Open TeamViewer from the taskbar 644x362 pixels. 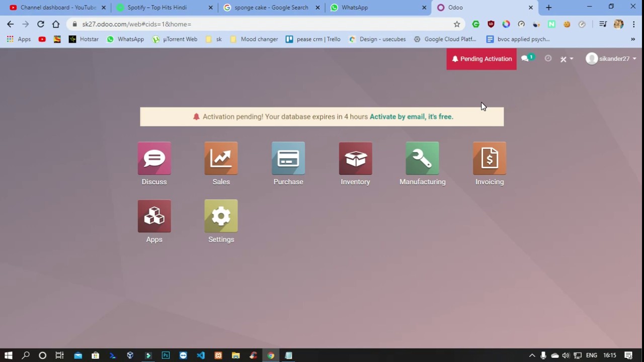tap(183, 355)
